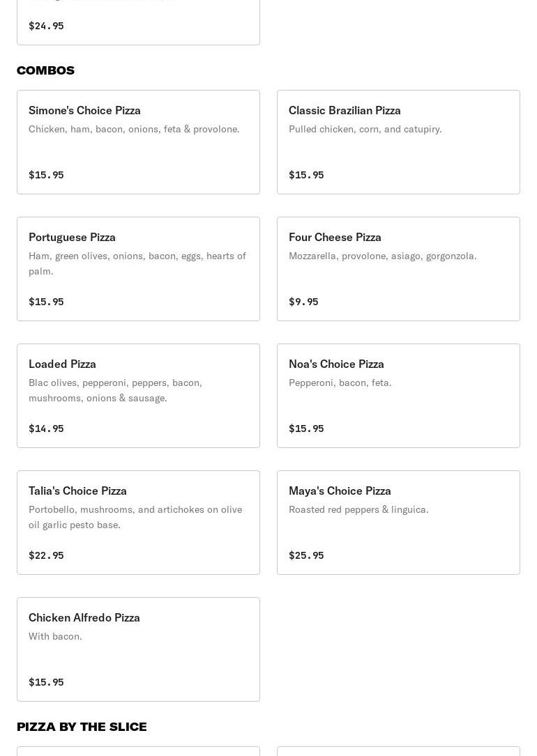Choose the Four Cheese Pizza card
The image size is (537, 756).
click(398, 269)
